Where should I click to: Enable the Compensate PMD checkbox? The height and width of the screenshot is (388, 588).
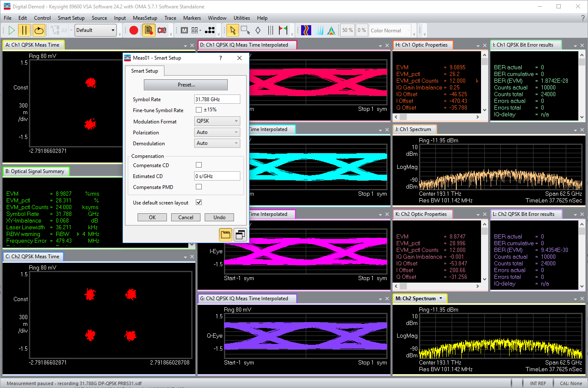click(x=199, y=187)
